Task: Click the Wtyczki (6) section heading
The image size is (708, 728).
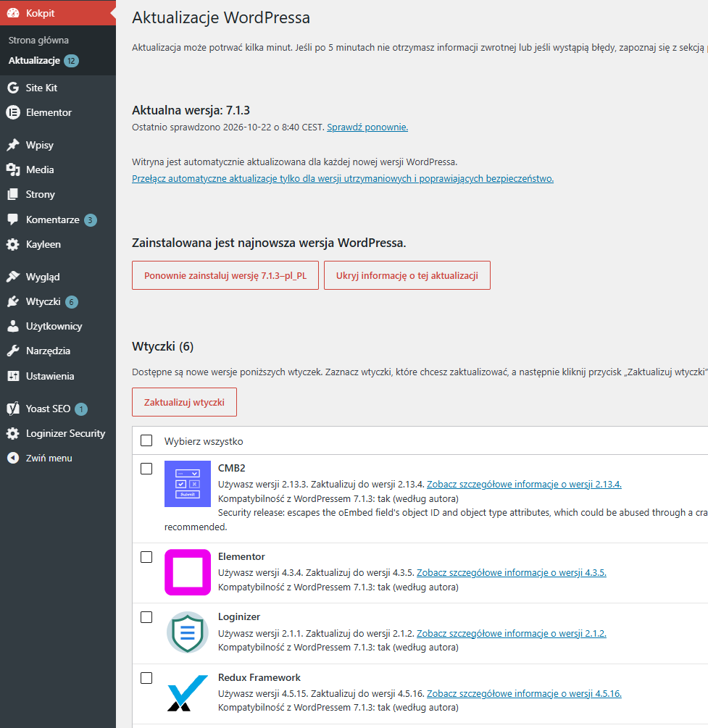Action: tap(162, 346)
